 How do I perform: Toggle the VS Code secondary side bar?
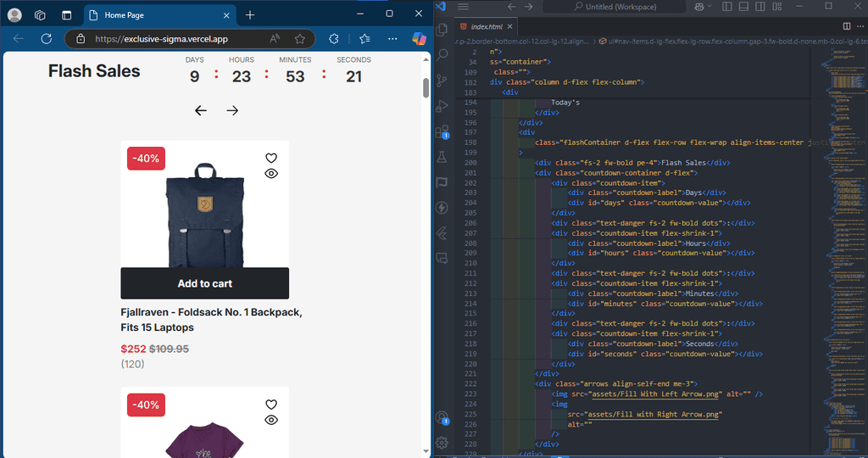(760, 7)
